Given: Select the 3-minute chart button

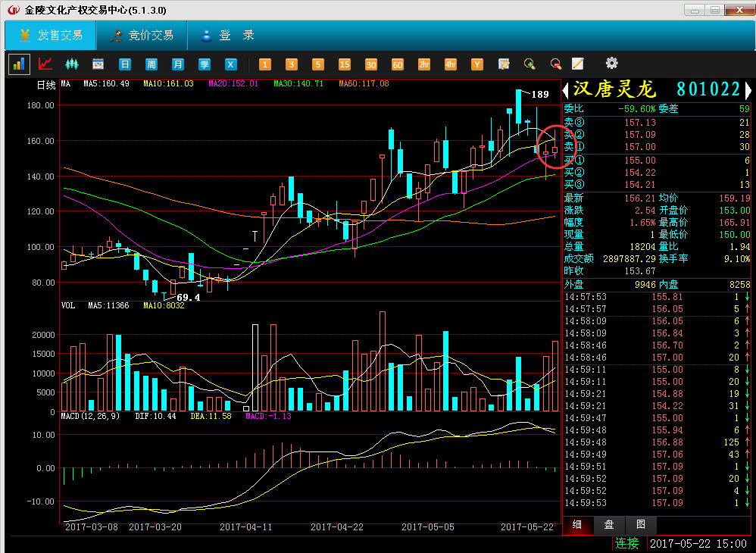Looking at the screenshot, I should point(291,64).
